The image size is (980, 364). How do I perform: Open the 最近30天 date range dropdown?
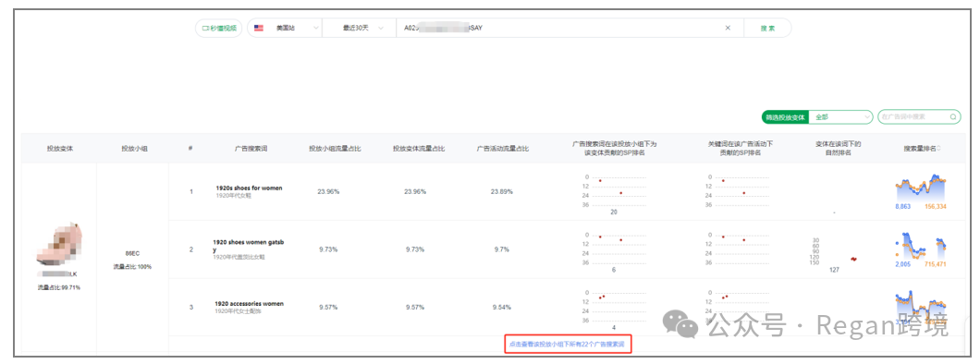click(x=359, y=28)
